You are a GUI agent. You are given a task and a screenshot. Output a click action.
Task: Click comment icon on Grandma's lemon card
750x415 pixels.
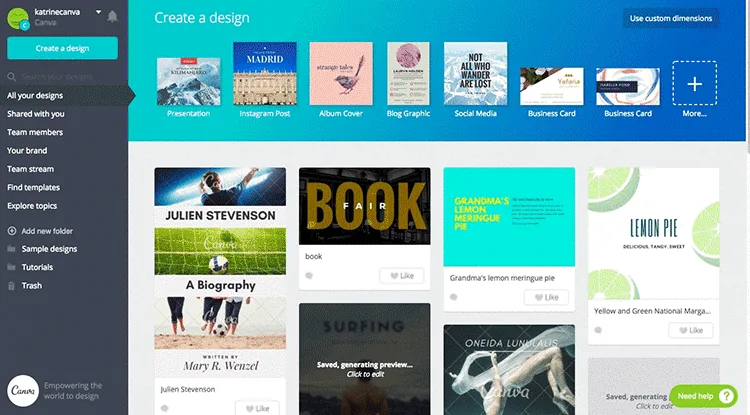[x=453, y=297]
